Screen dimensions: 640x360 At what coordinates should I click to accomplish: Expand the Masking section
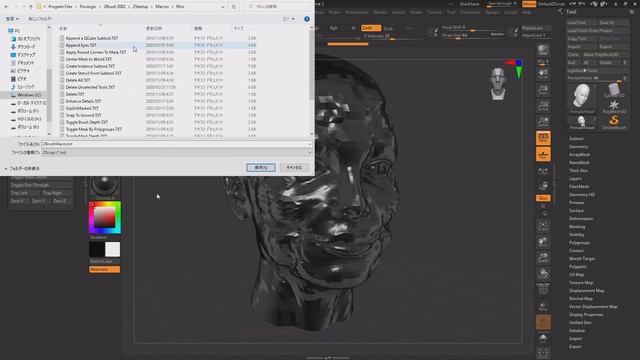[x=577, y=227]
